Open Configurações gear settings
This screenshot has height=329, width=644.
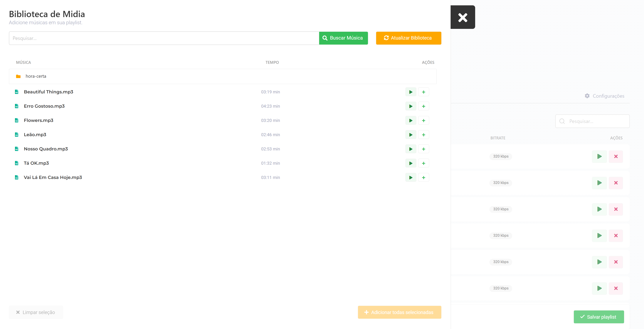(x=604, y=96)
